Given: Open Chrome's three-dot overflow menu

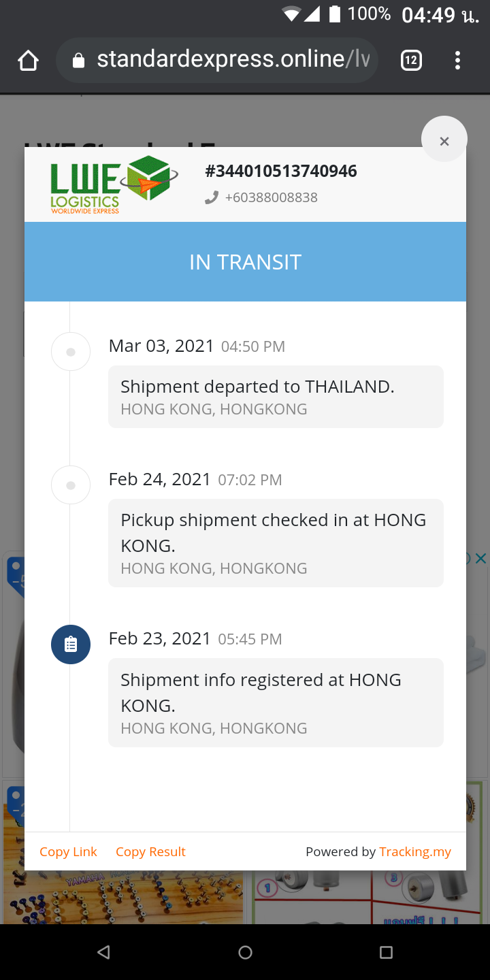Looking at the screenshot, I should pos(457,61).
